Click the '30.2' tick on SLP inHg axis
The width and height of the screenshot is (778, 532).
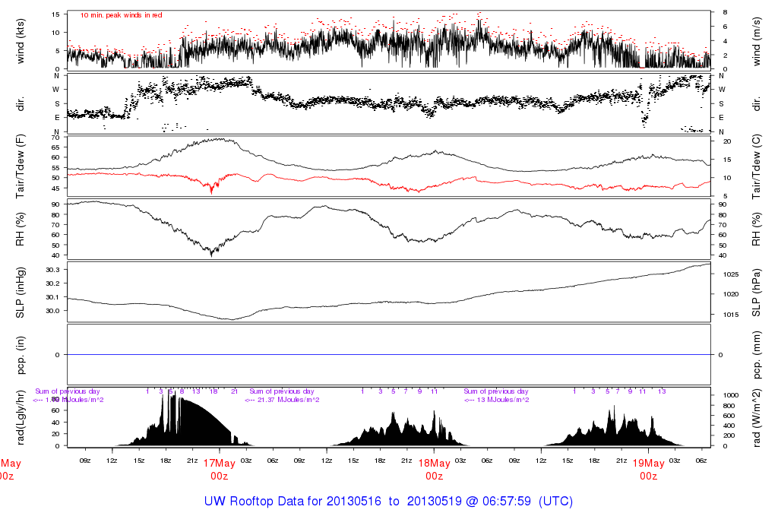pyautogui.click(x=52, y=283)
